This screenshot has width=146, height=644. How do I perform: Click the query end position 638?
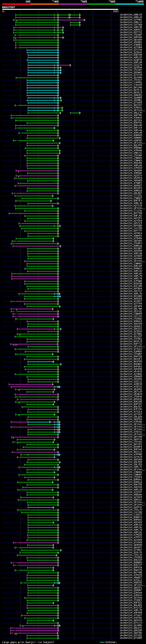[115, 11]
